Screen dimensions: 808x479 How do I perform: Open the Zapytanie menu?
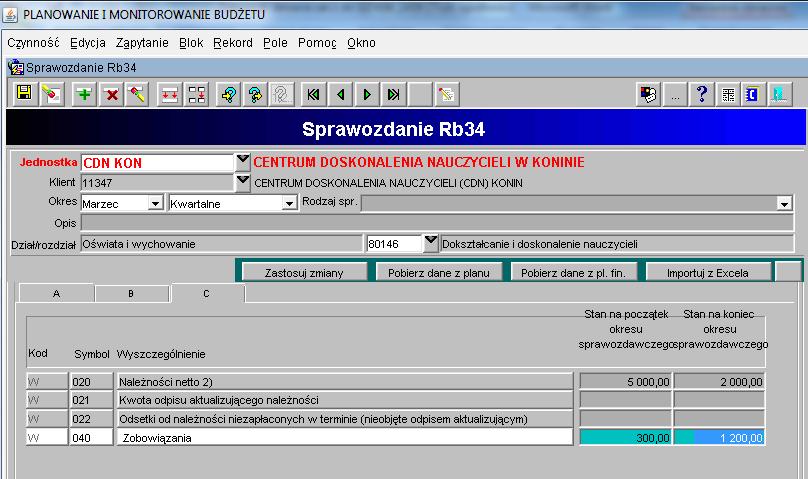(x=142, y=43)
